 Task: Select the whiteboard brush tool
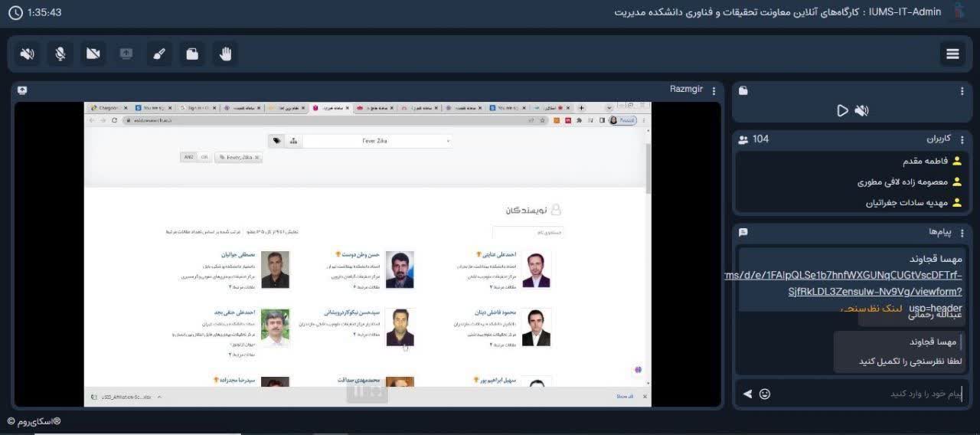click(158, 54)
